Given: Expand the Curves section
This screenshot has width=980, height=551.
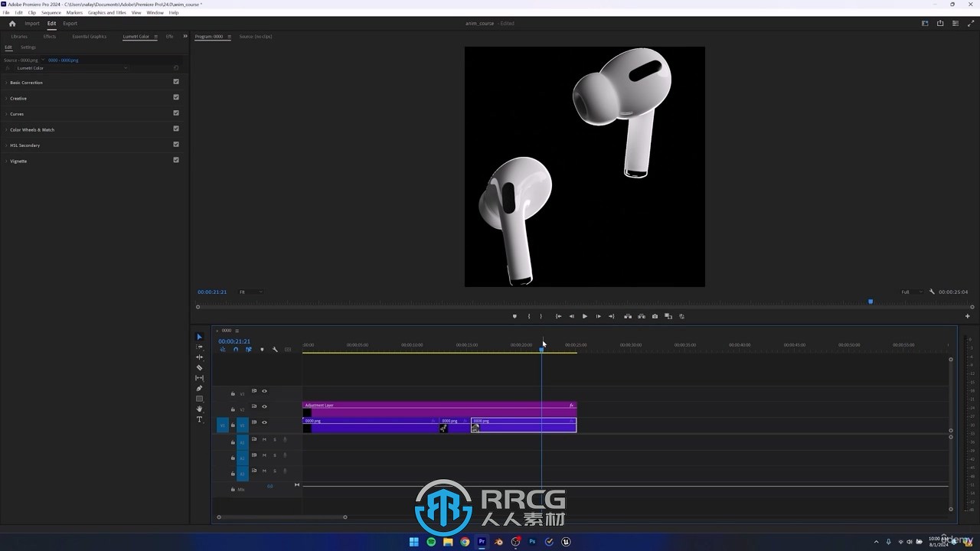Looking at the screenshot, I should pyautogui.click(x=6, y=114).
